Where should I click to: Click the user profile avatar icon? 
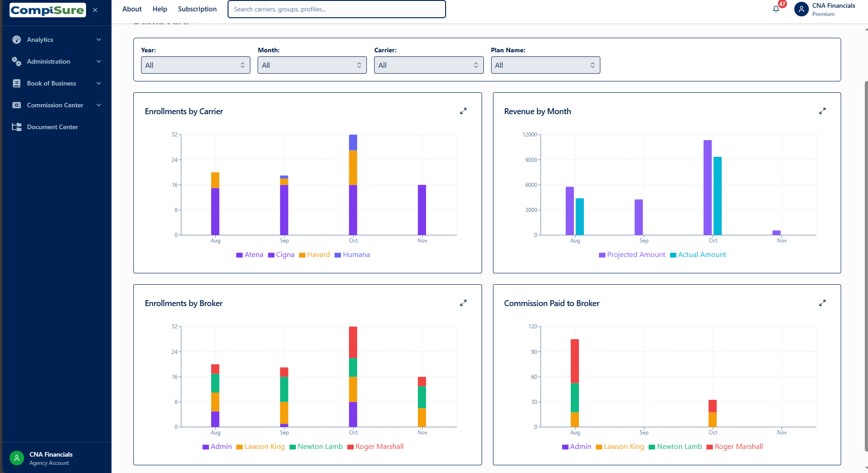tap(801, 9)
